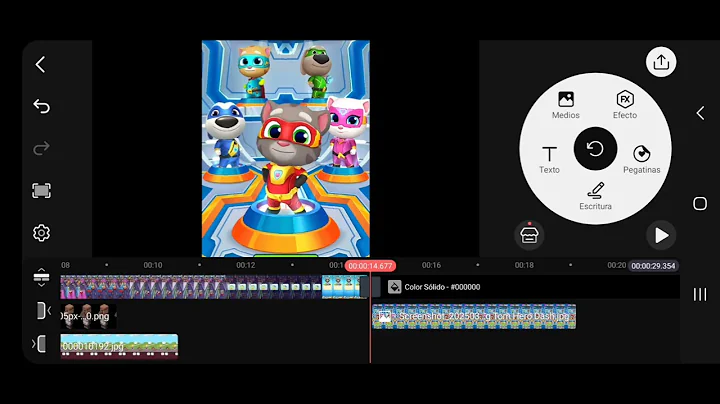
Task: Open the capture frame tool
Action: (41, 191)
